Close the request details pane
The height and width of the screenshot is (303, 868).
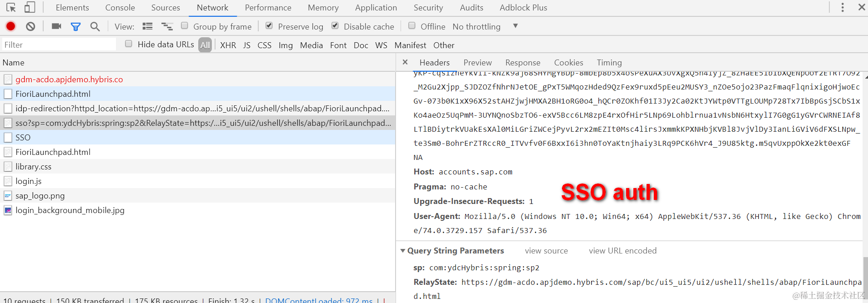(405, 62)
